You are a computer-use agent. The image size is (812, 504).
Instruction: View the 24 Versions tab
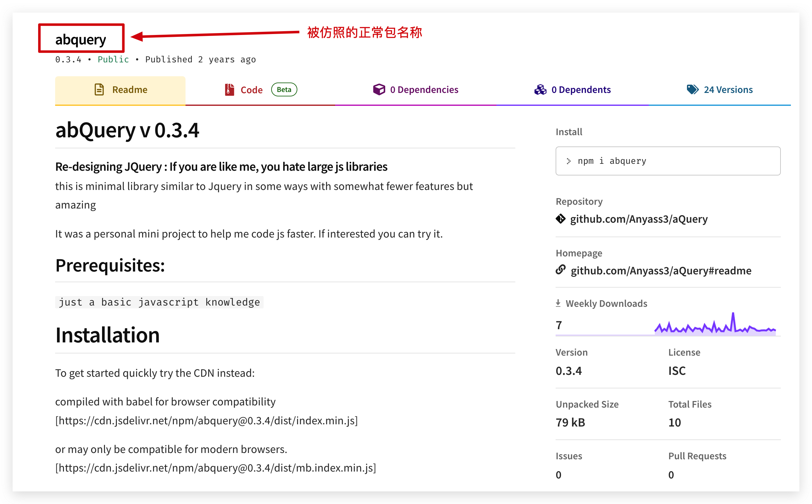[x=720, y=90]
